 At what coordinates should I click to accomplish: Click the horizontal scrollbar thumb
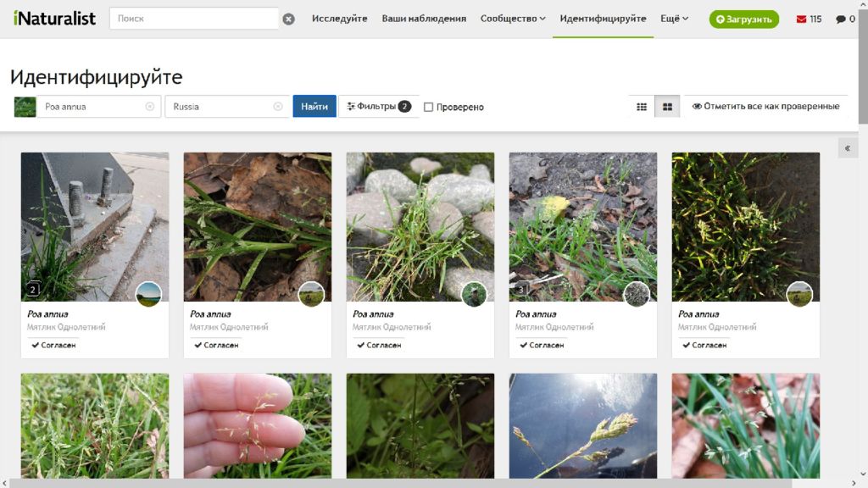point(402,484)
